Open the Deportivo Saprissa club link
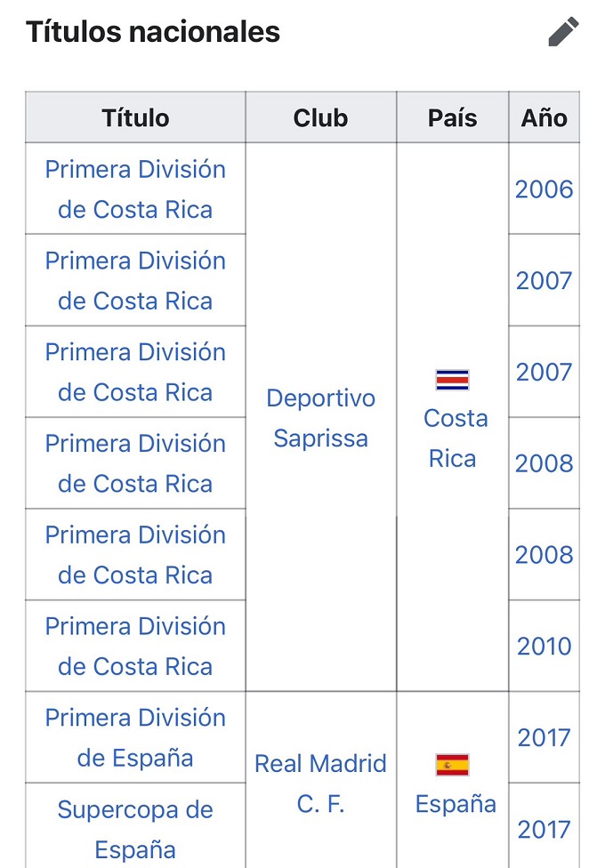This screenshot has height=868, width=605. coord(320,418)
